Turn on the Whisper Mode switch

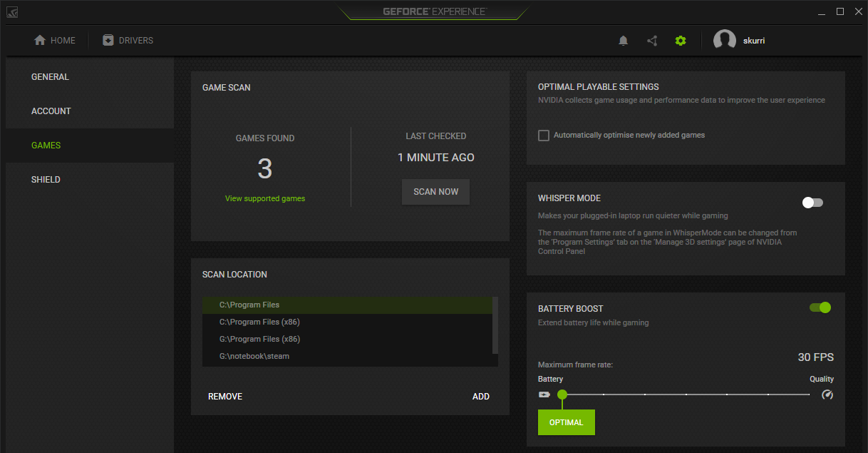(812, 203)
